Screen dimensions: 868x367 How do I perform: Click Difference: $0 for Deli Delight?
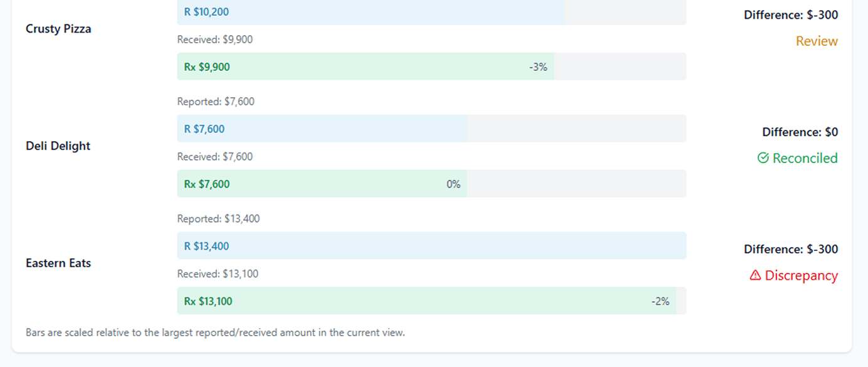(x=800, y=132)
